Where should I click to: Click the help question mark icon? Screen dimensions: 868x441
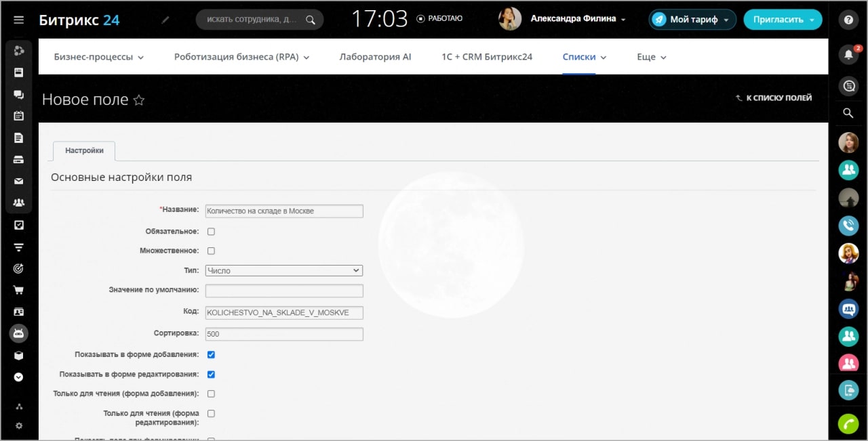[848, 20]
